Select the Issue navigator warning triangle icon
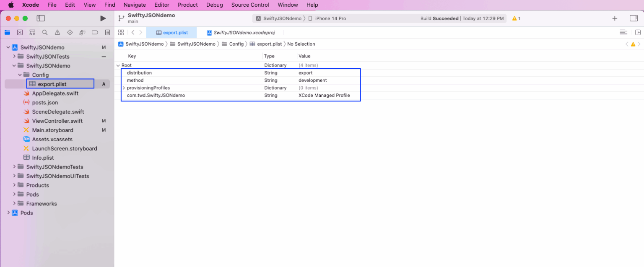Image resolution: width=644 pixels, height=267 pixels. click(57, 32)
